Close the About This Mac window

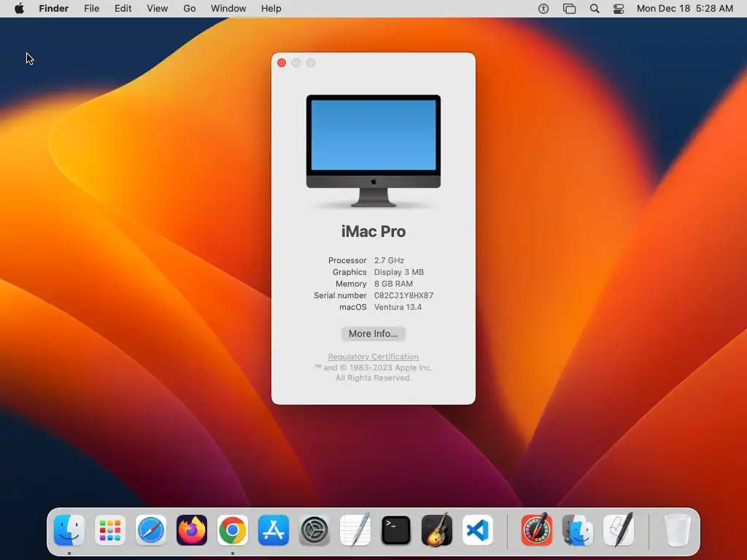click(282, 63)
